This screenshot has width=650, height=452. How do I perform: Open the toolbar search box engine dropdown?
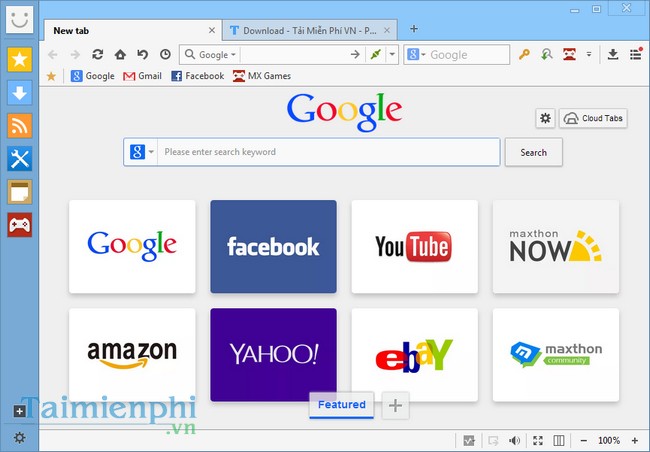(417, 54)
